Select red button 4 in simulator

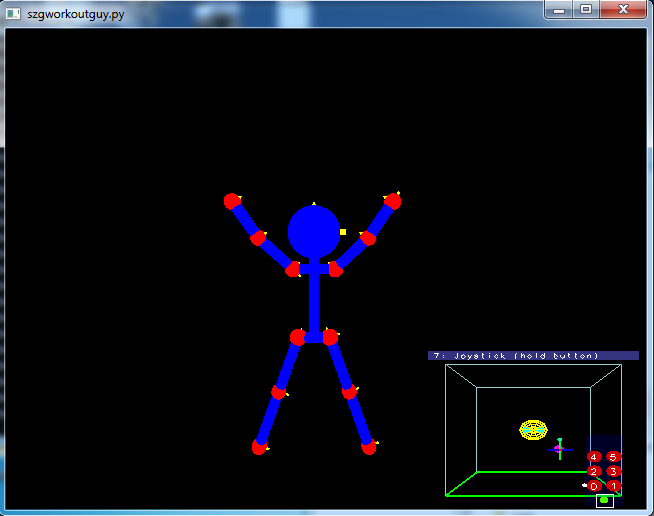click(594, 457)
